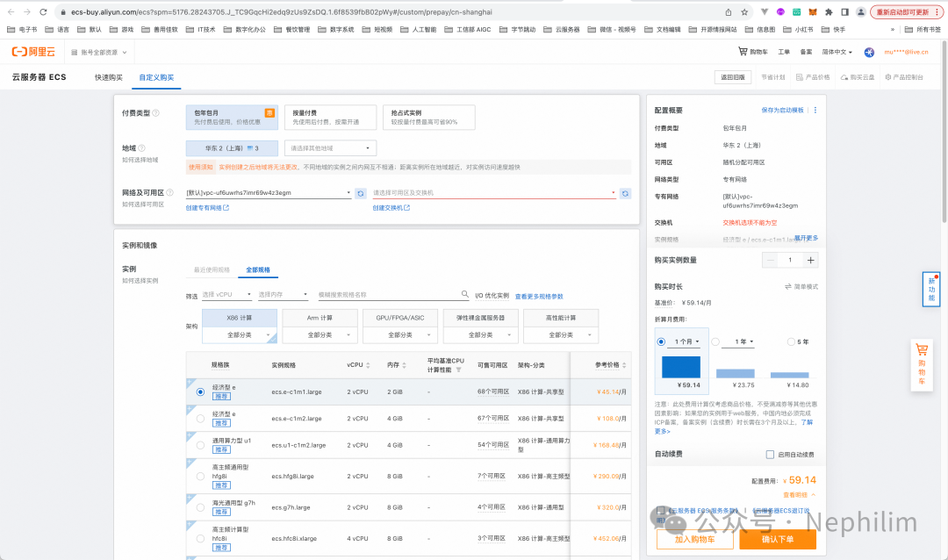Screen dimensions: 948x560
Task: Choose the 1 年 duration radio
Action: pyautogui.click(x=716, y=341)
